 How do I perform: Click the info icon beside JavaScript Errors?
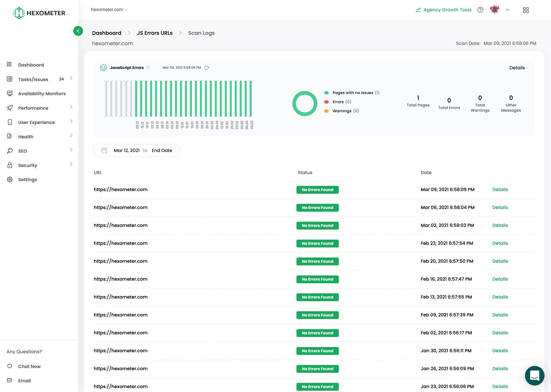(x=148, y=68)
